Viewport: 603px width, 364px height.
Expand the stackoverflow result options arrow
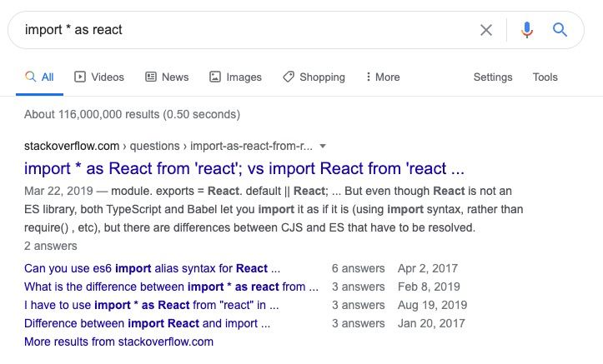[323, 146]
